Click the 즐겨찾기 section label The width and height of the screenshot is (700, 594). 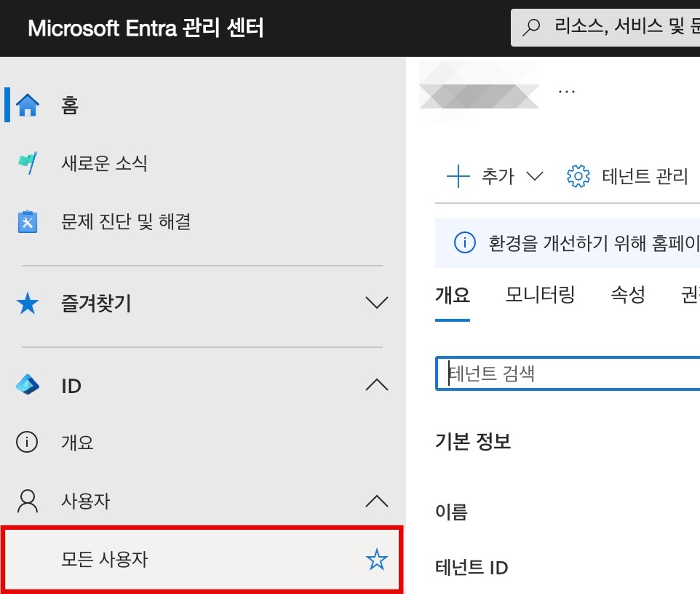pyautogui.click(x=96, y=304)
